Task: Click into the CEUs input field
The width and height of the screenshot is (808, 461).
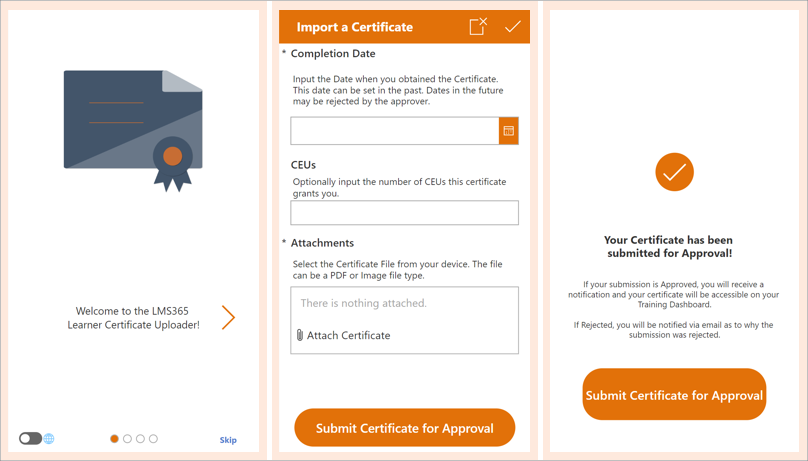Action: click(404, 213)
